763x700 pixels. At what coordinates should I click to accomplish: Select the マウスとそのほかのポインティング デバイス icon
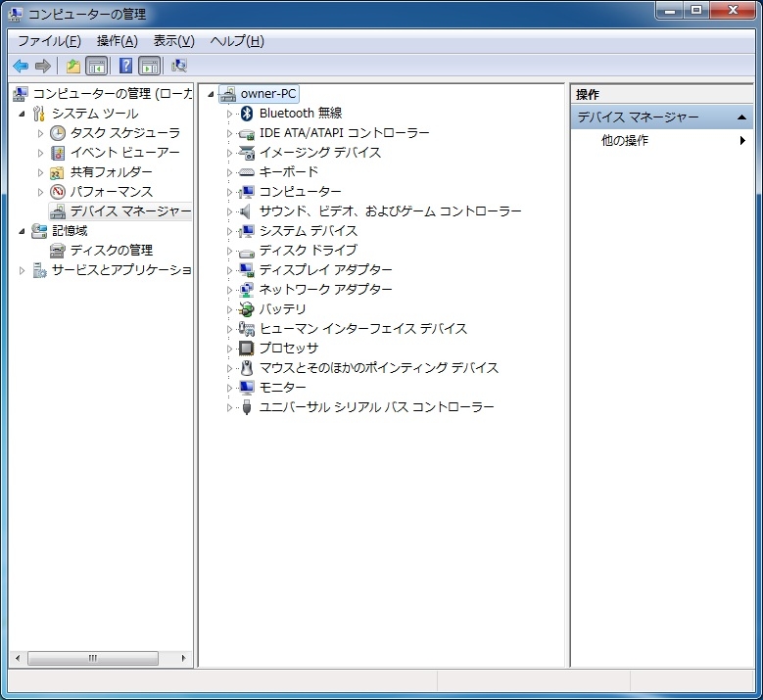(247, 368)
